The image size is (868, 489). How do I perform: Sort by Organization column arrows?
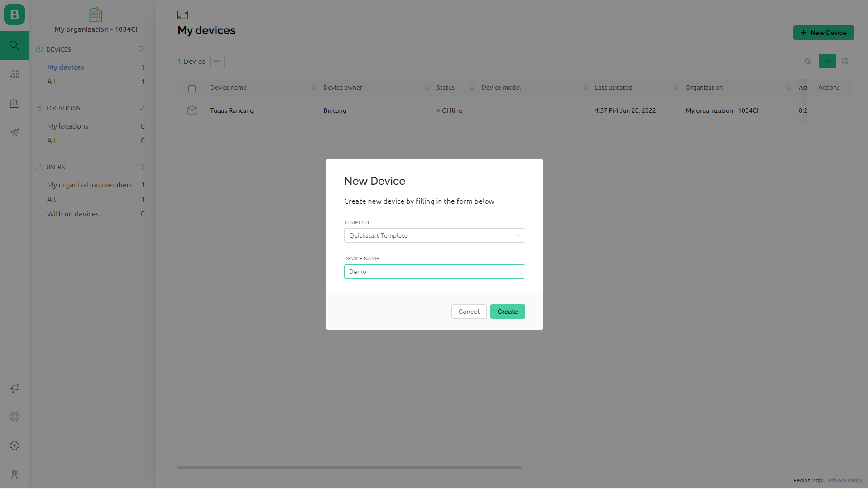click(789, 88)
